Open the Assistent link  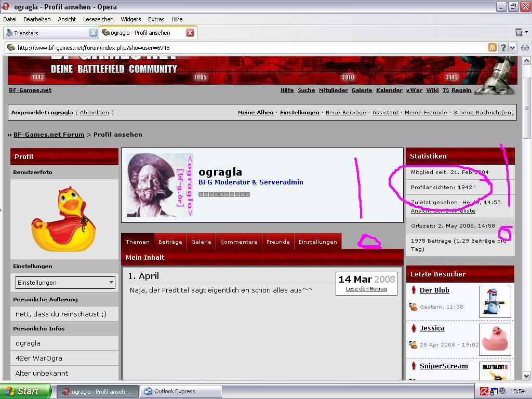coord(385,113)
